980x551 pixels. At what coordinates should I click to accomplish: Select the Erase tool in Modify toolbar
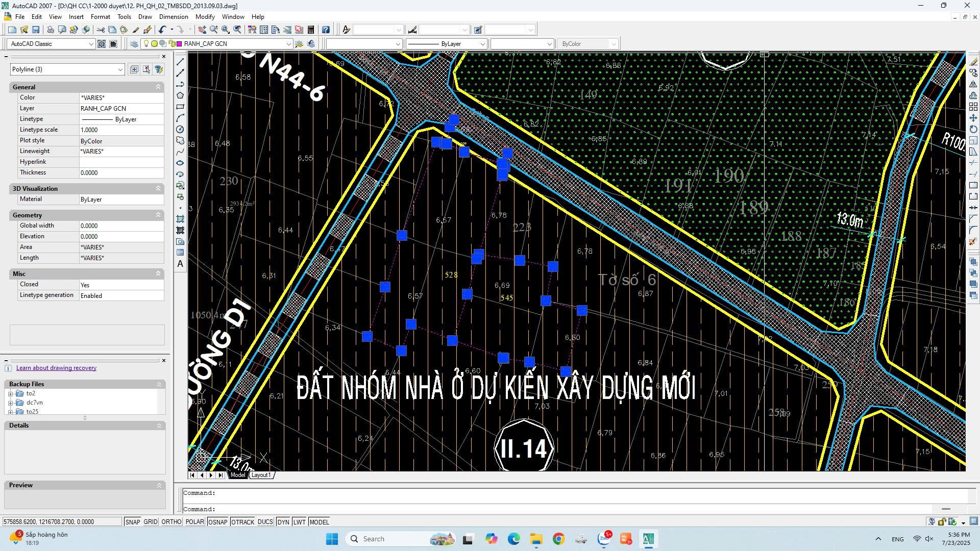[973, 62]
